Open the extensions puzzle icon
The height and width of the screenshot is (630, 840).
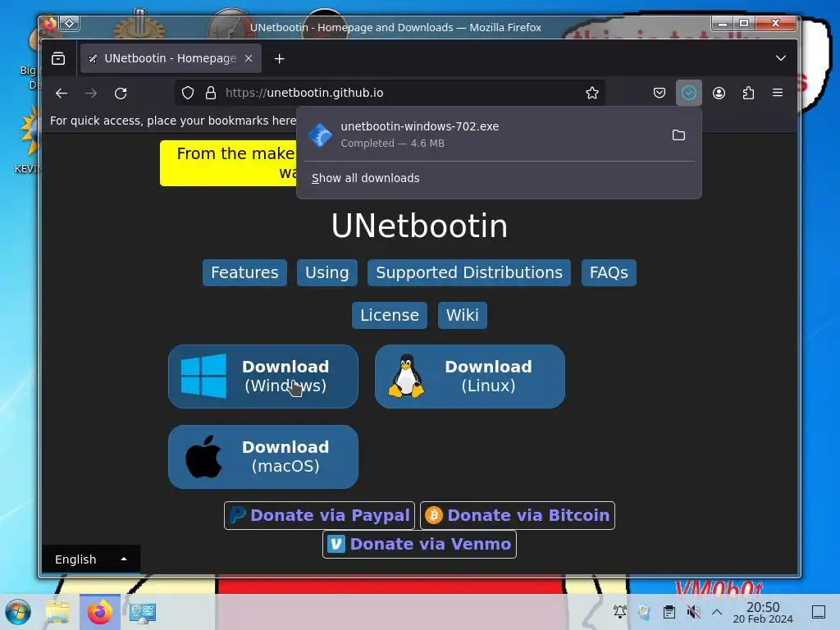748,94
